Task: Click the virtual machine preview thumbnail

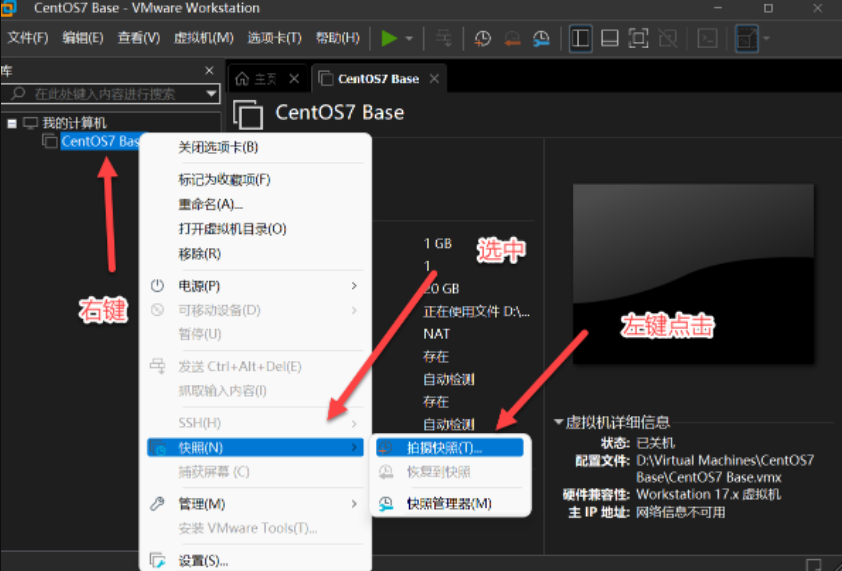Action: point(693,274)
